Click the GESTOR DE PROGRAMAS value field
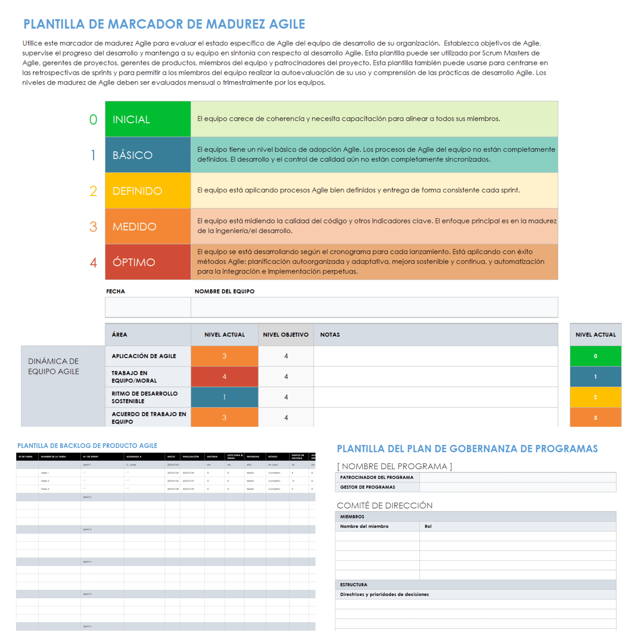644x644 pixels. pyautogui.click(x=518, y=487)
